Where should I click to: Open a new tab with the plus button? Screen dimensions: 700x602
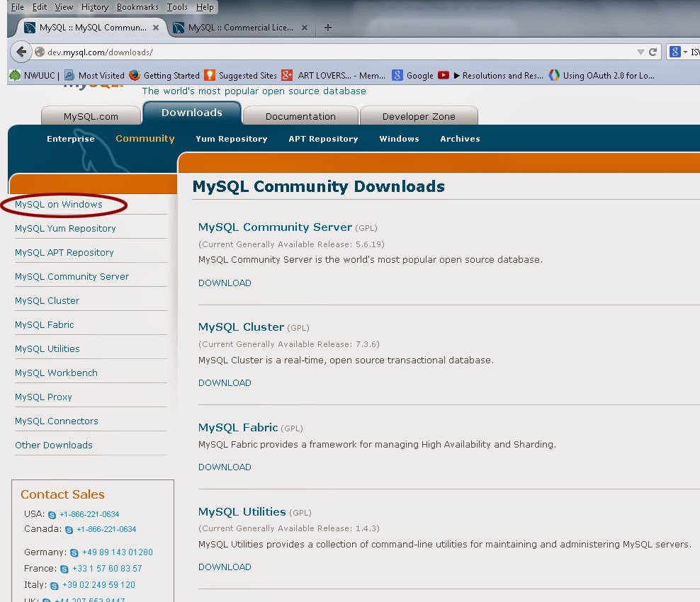point(327,28)
